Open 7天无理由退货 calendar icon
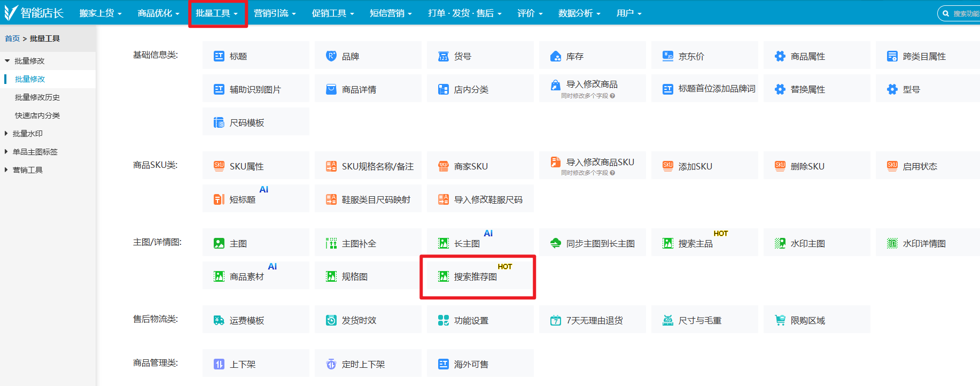This screenshot has width=980, height=386. coord(556,320)
